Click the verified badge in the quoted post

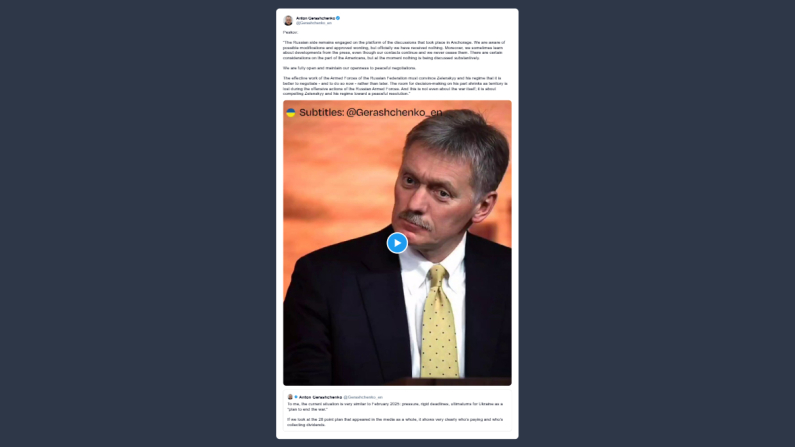[296, 397]
